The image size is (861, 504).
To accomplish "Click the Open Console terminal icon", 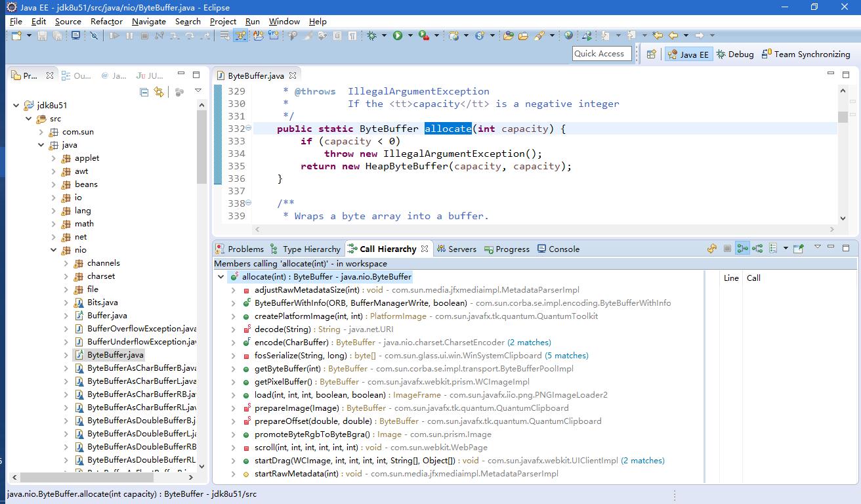I will point(76,35).
